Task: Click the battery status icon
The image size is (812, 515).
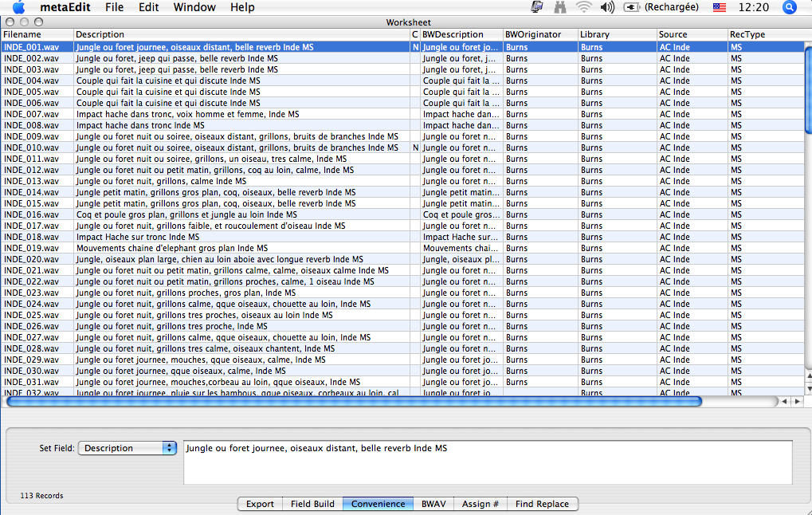Action: click(x=632, y=7)
